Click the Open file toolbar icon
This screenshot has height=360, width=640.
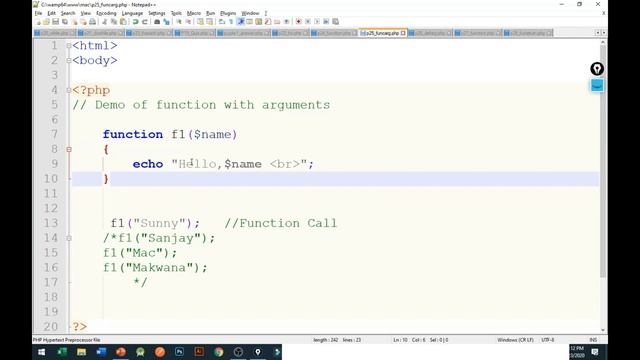[x=47, y=22]
